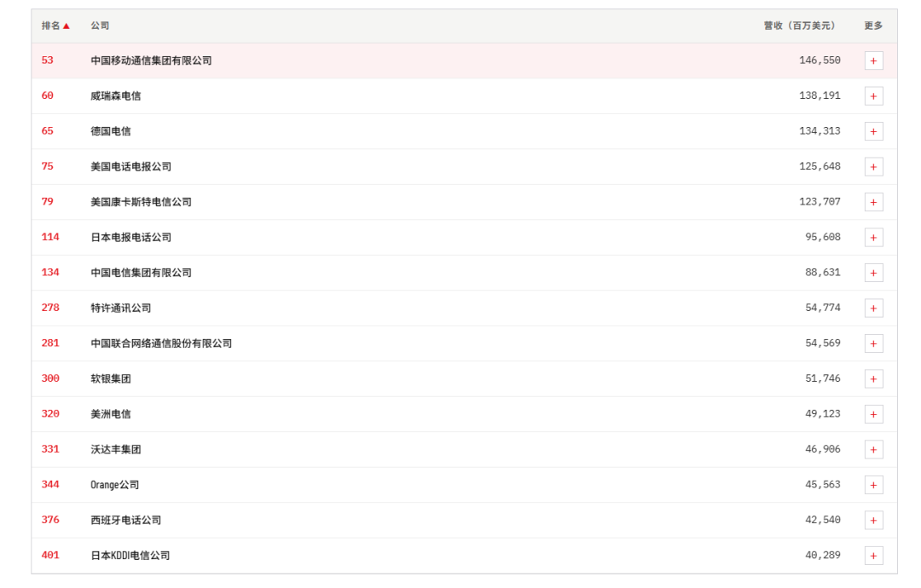Image resolution: width=921 pixels, height=588 pixels.
Task: Click plus icon in 美洲电信 row
Action: coord(873,414)
